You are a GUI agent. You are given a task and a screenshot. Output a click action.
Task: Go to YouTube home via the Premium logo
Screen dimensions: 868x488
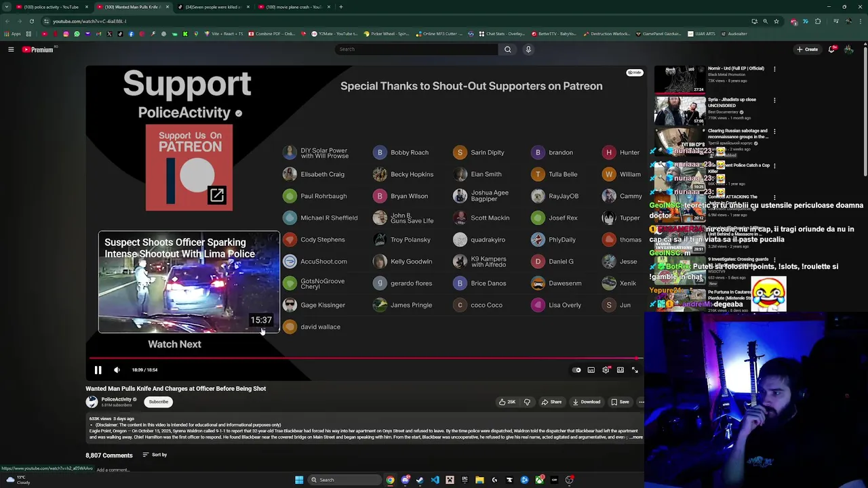pos(37,49)
